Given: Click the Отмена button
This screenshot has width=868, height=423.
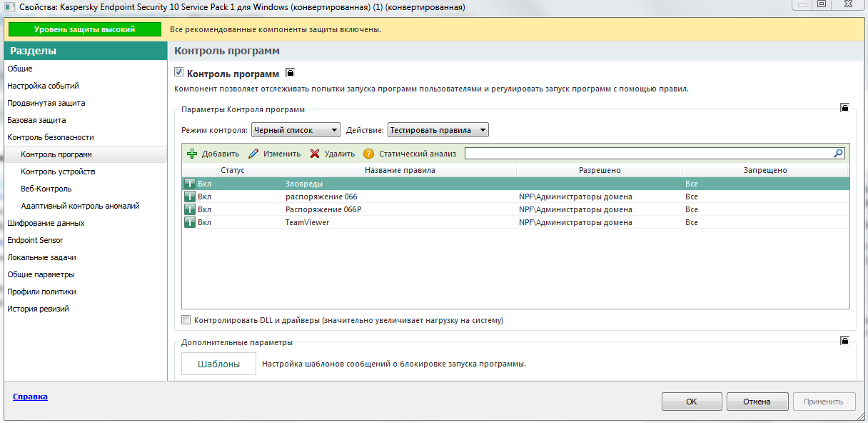Looking at the screenshot, I should click(x=757, y=402).
